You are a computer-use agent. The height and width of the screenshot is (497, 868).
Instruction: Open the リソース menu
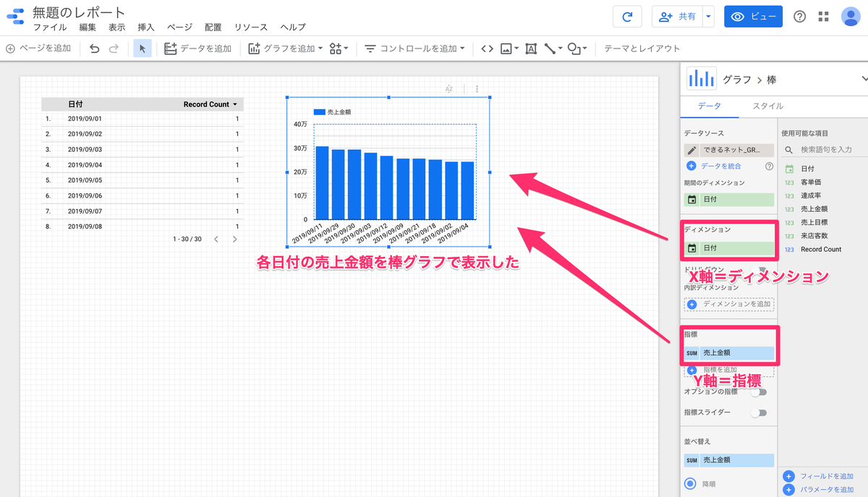(251, 27)
